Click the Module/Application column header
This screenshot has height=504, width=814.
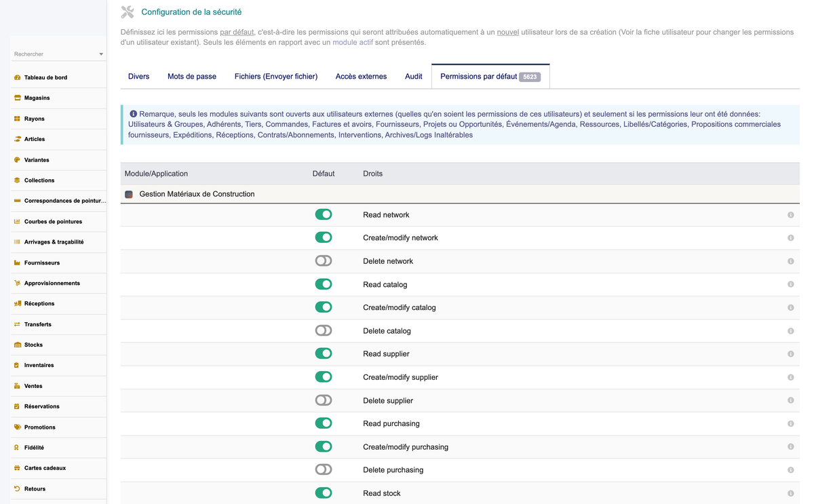156,174
